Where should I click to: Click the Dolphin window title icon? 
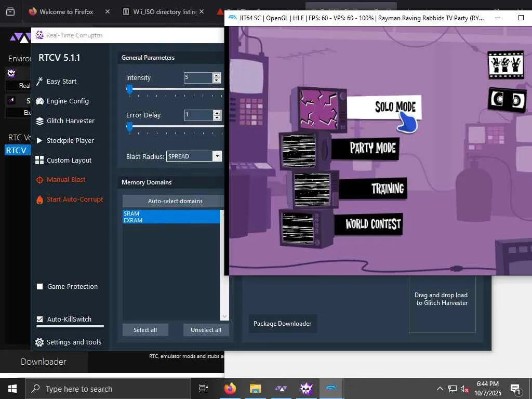[x=232, y=18]
